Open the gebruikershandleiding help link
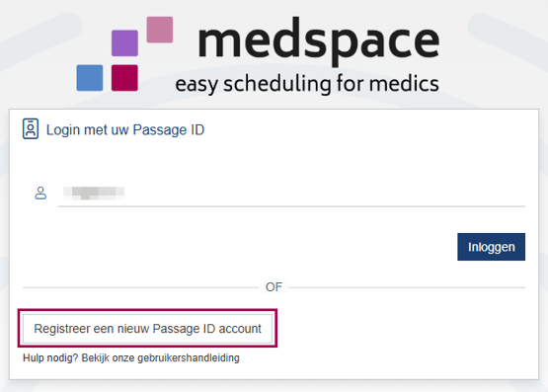 click(x=160, y=358)
